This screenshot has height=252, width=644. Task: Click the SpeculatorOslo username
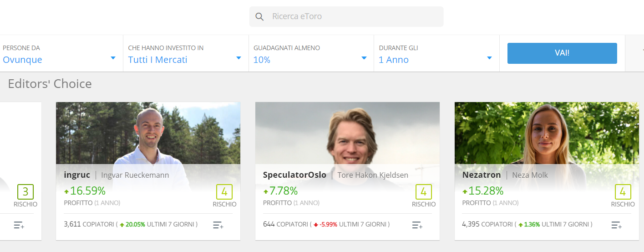tap(294, 175)
